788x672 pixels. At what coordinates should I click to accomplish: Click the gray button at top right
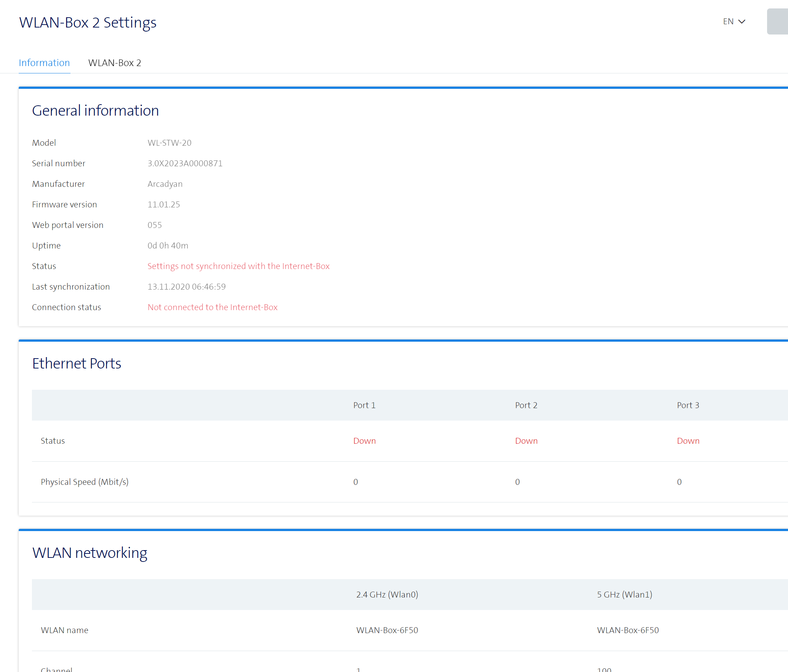[x=777, y=22]
